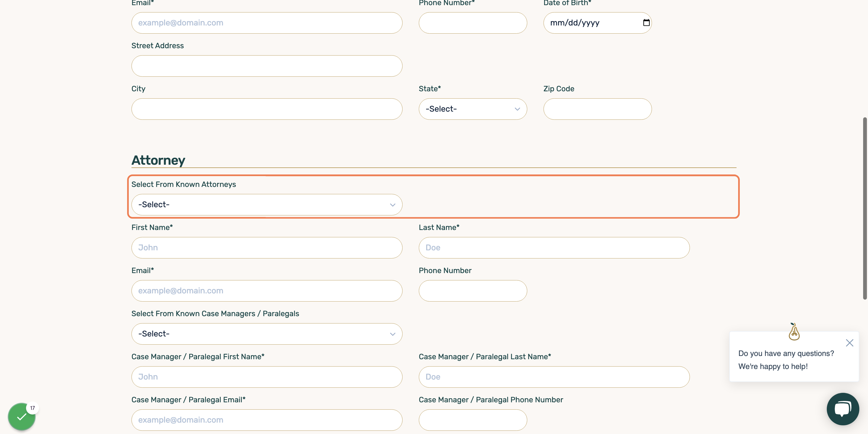
Task: Click the City input field
Action: pos(266,109)
